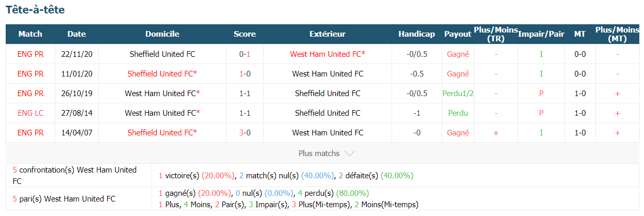Screen dimensions: 644x216
Task: View the 0-1 score for 22/11/20
Action: pos(245,54)
